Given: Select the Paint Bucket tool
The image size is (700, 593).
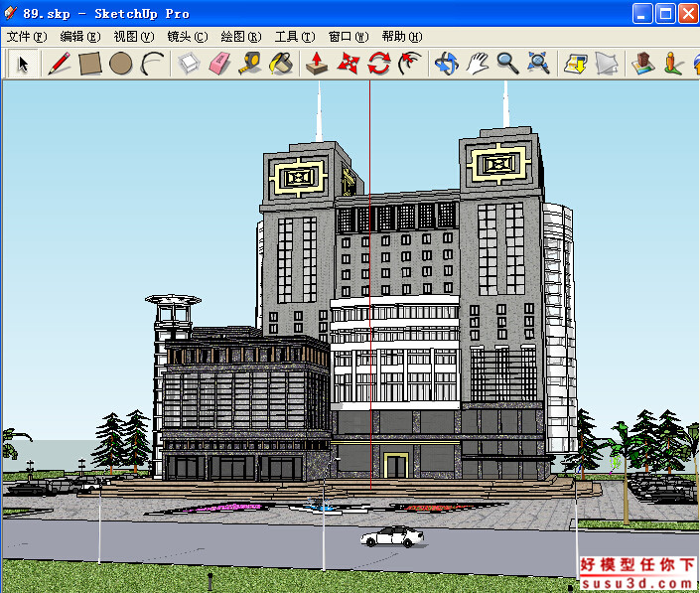Looking at the screenshot, I should tap(280, 64).
